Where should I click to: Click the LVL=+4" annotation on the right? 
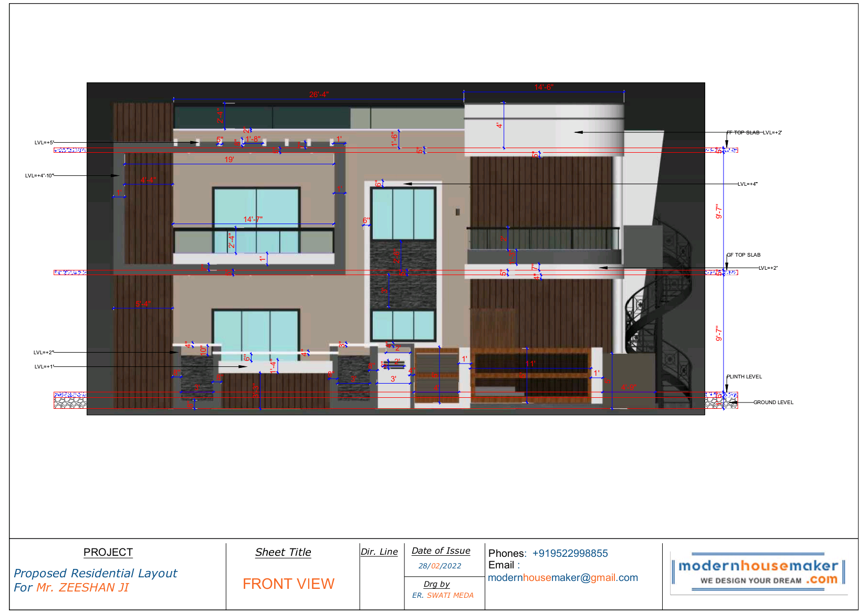click(x=747, y=184)
